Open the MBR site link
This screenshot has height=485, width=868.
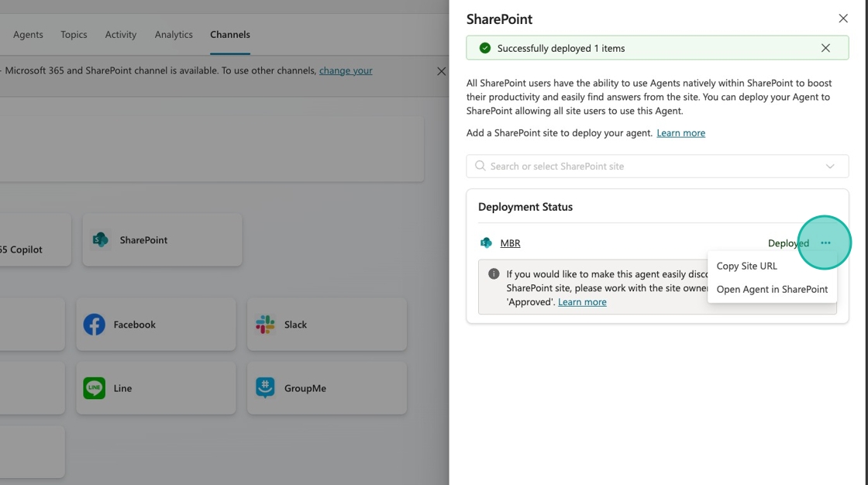510,243
